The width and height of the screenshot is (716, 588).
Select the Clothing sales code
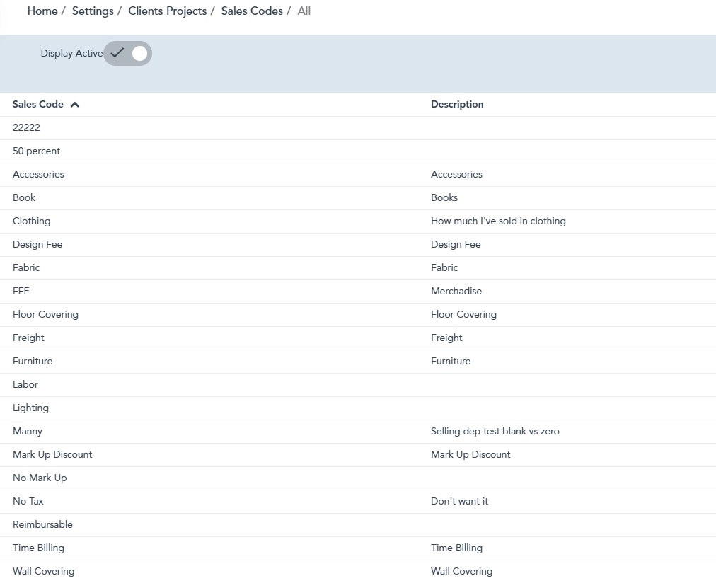[32, 221]
